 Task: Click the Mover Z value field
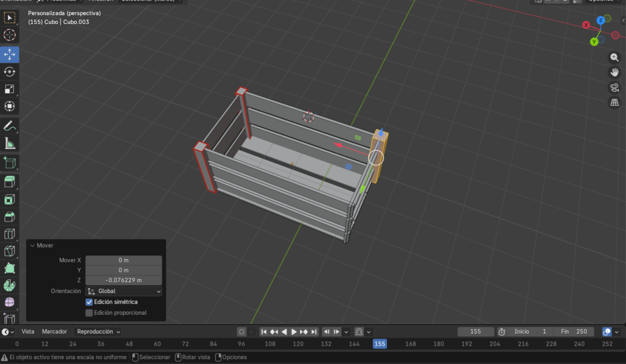click(x=123, y=280)
